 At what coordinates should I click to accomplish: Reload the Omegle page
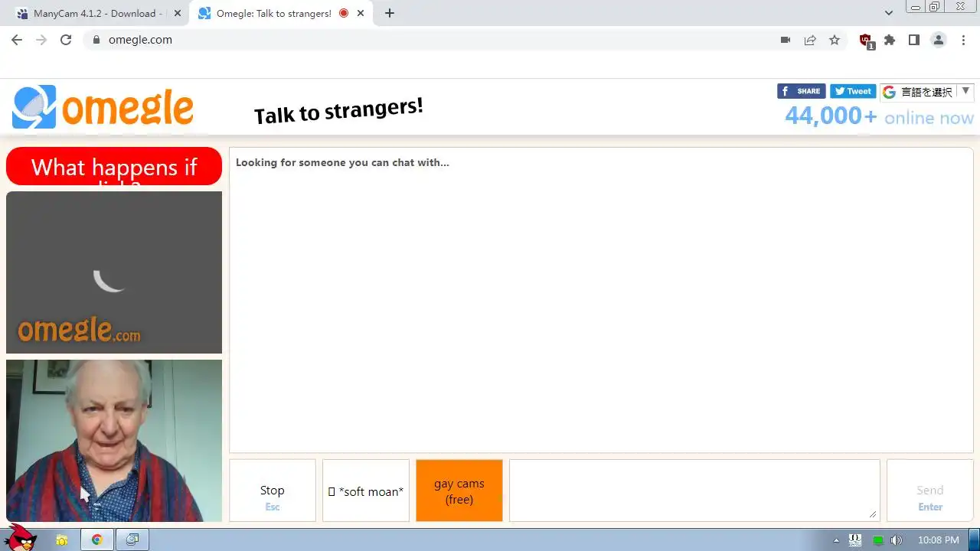pyautogui.click(x=66, y=40)
